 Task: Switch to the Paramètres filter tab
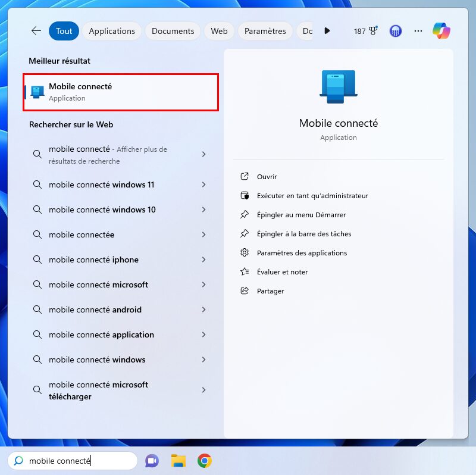pos(265,31)
